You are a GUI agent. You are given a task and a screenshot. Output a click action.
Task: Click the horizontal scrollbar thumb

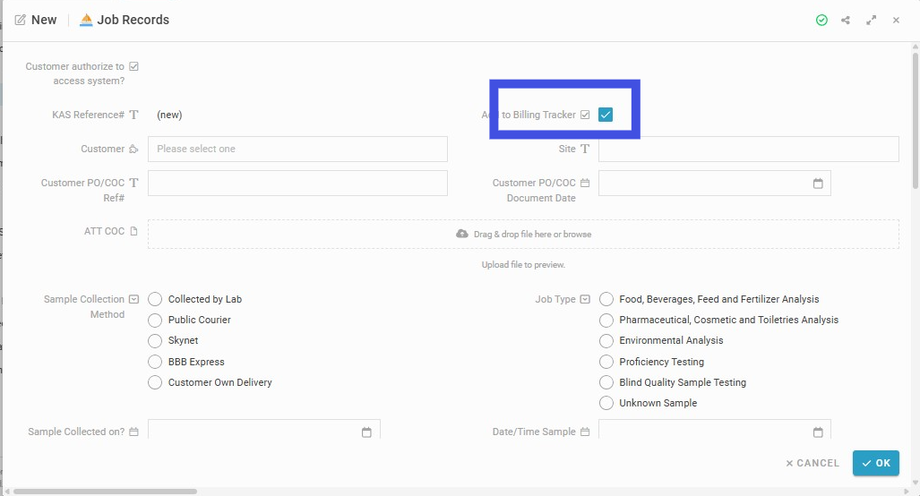[105, 491]
